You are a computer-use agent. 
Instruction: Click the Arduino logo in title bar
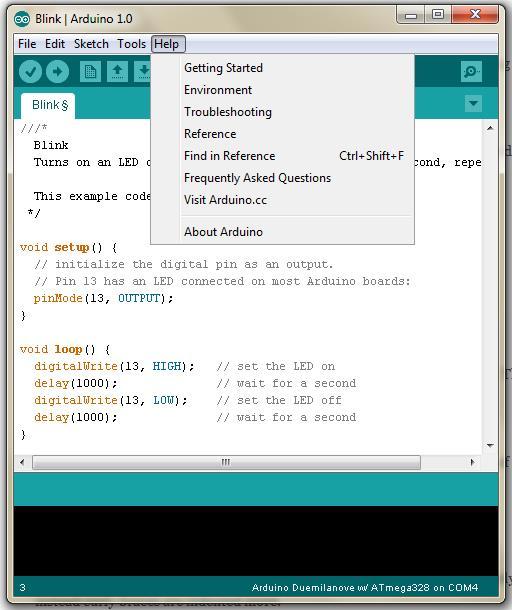(x=22, y=19)
